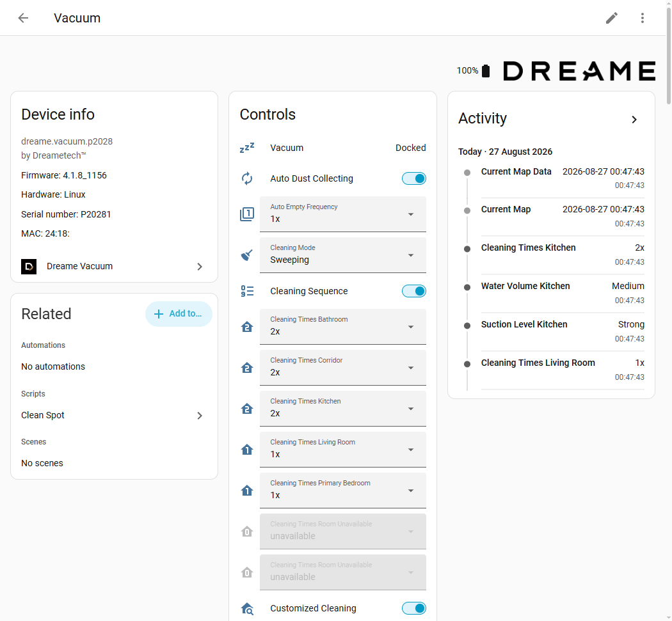Change Cleaning Mode from Sweeping

coord(343,255)
